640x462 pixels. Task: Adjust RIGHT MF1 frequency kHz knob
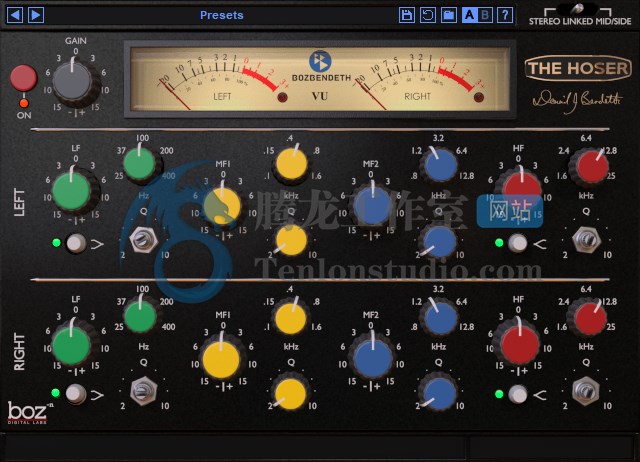click(291, 318)
